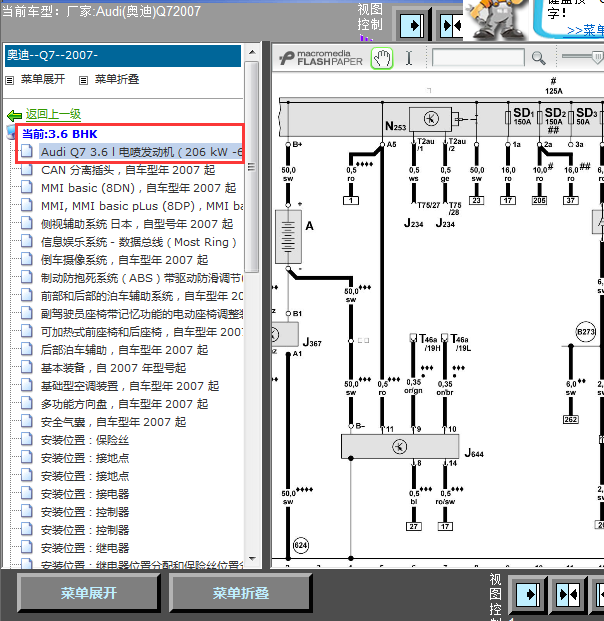Select the FlashPaper text selection tool
This screenshot has width=604, height=621.
(409, 59)
